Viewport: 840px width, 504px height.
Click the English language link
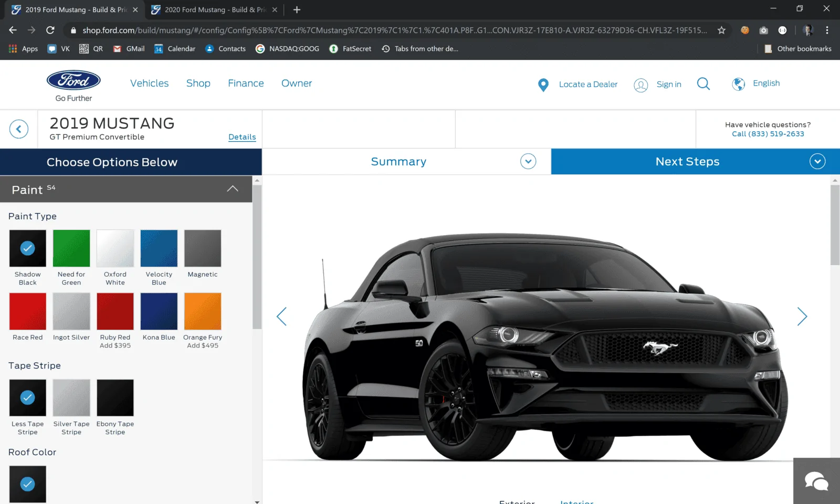click(766, 83)
